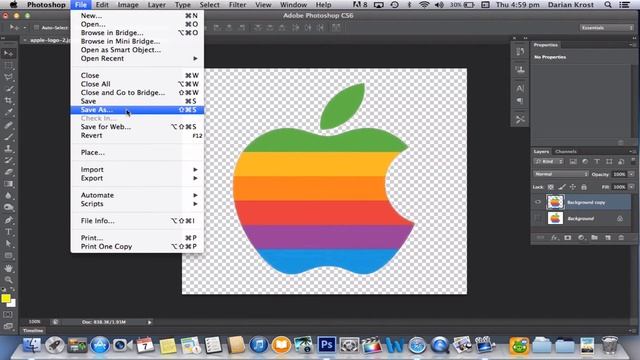Select the Clone Stamp tool
Screen dimensions: 640x360
8,149
